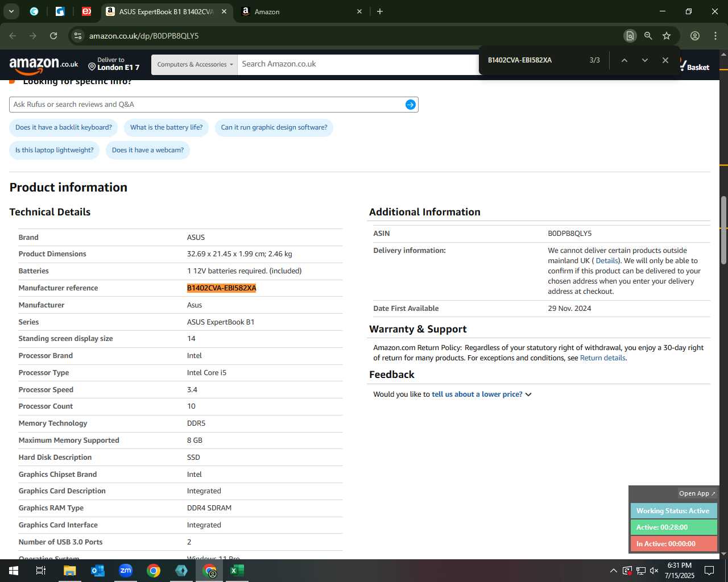The width and height of the screenshot is (728, 582).
Task: Open Excel from taskbar
Action: (x=237, y=571)
